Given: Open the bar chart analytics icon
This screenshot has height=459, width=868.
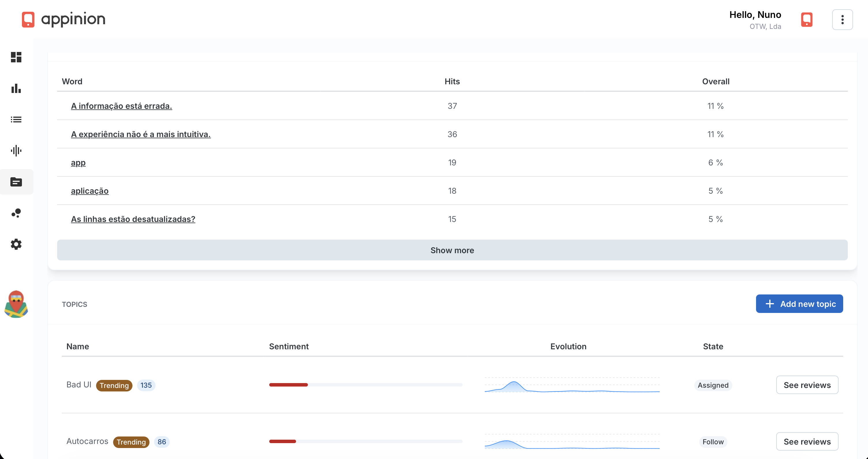Looking at the screenshot, I should click(x=16, y=88).
